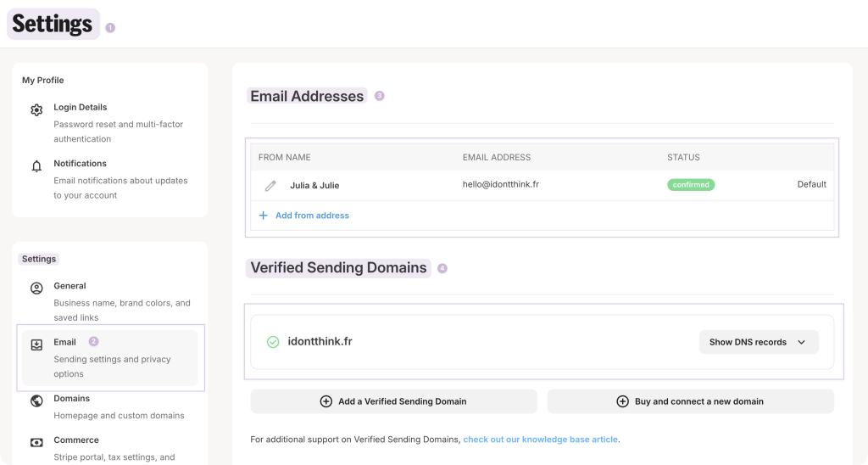Open the knowledge base article link
The image size is (868, 465).
[540, 440]
